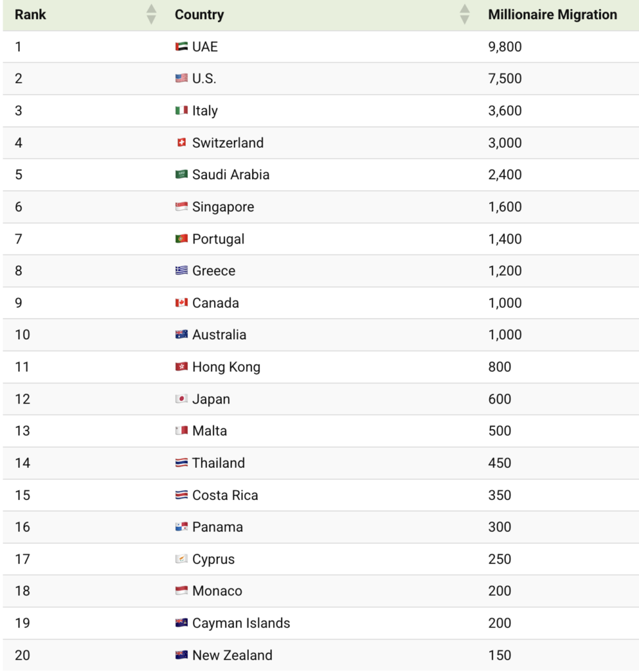Image resolution: width=639 pixels, height=672 pixels.
Task: Sort table using Rank column arrows
Action: point(151,14)
